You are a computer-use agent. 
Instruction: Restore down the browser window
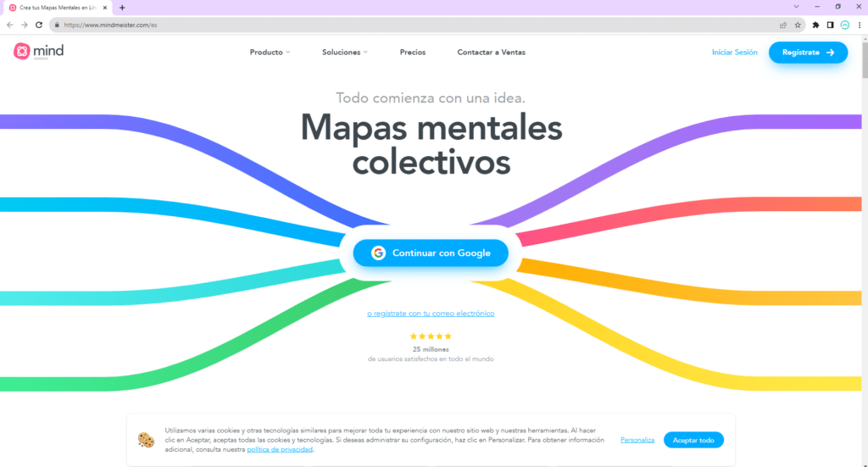[838, 7]
